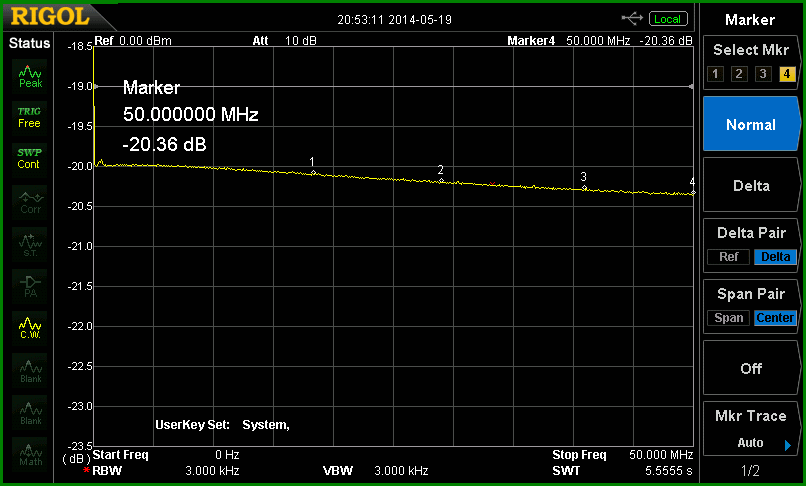Click the Local indicator badge
This screenshot has width=806, height=486.
[668, 19]
